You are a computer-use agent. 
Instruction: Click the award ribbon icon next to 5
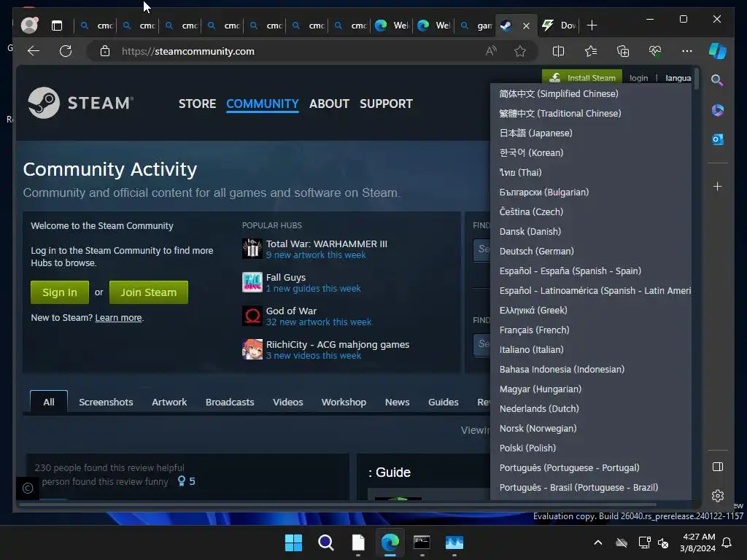[181, 481]
